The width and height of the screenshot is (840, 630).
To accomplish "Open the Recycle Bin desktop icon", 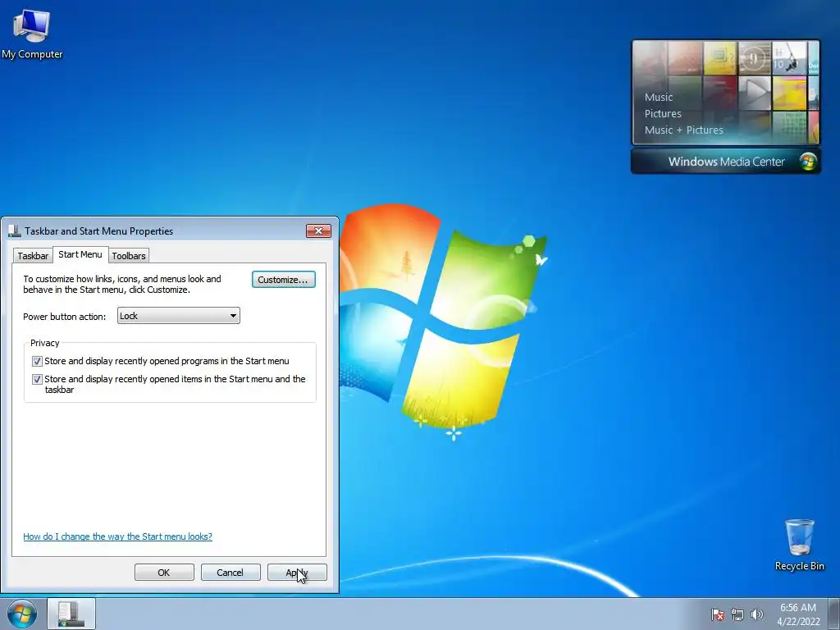I will pyautogui.click(x=799, y=545).
